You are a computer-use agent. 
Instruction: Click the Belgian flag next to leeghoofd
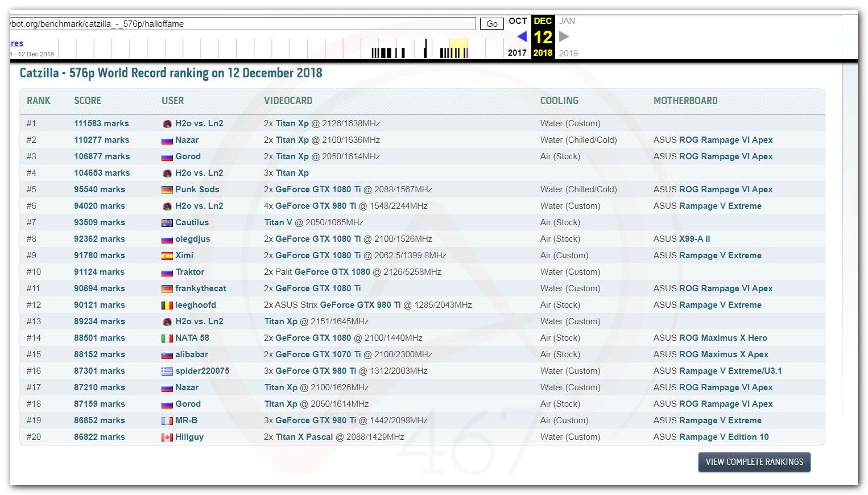tap(167, 305)
